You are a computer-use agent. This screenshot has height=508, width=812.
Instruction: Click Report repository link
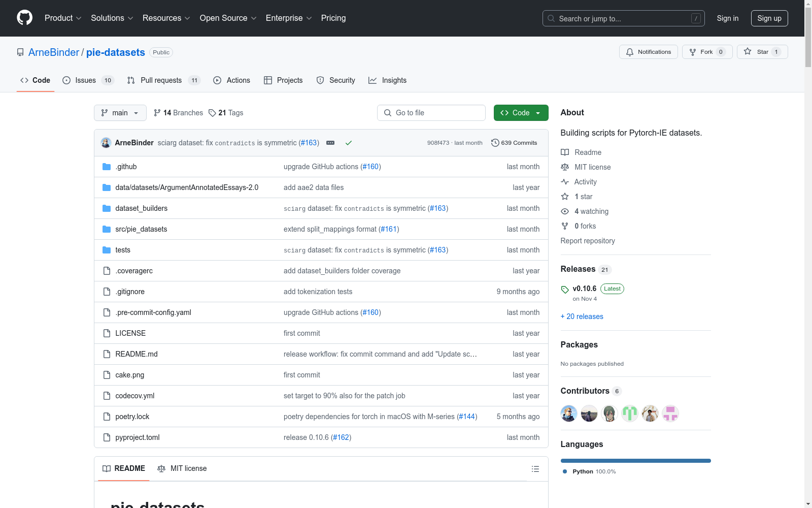[588, 241]
